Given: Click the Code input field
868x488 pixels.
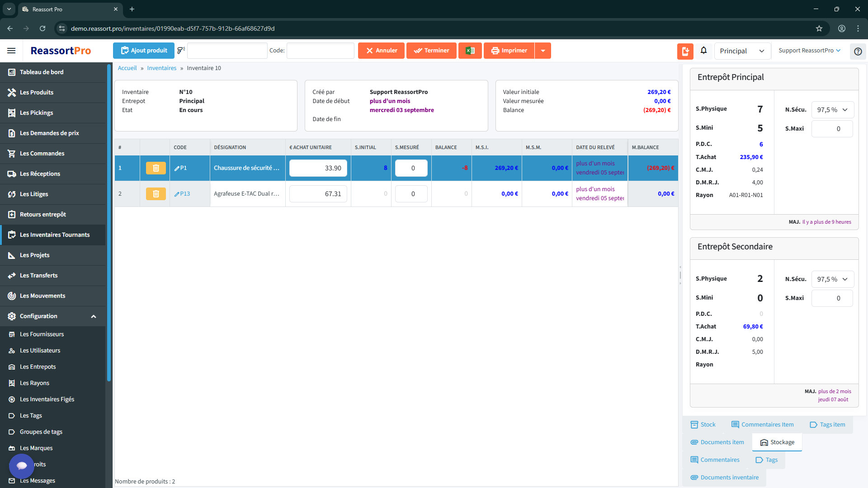Looking at the screenshot, I should pos(320,51).
